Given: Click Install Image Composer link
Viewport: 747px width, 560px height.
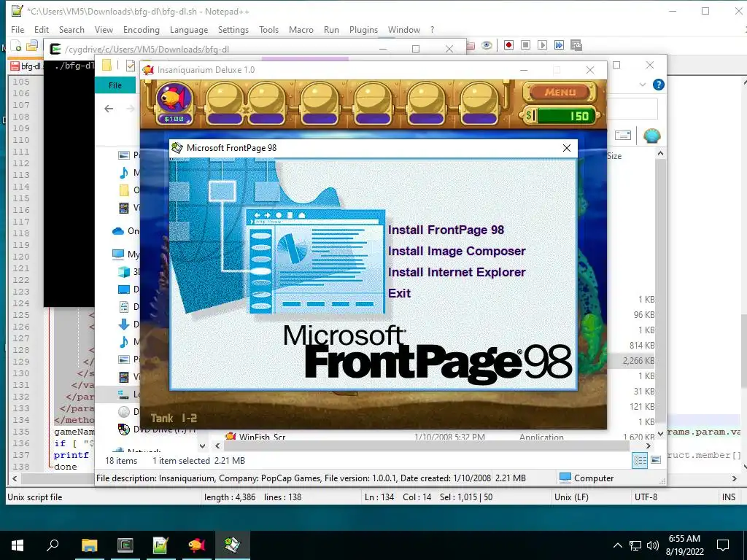Looking at the screenshot, I should tap(457, 251).
